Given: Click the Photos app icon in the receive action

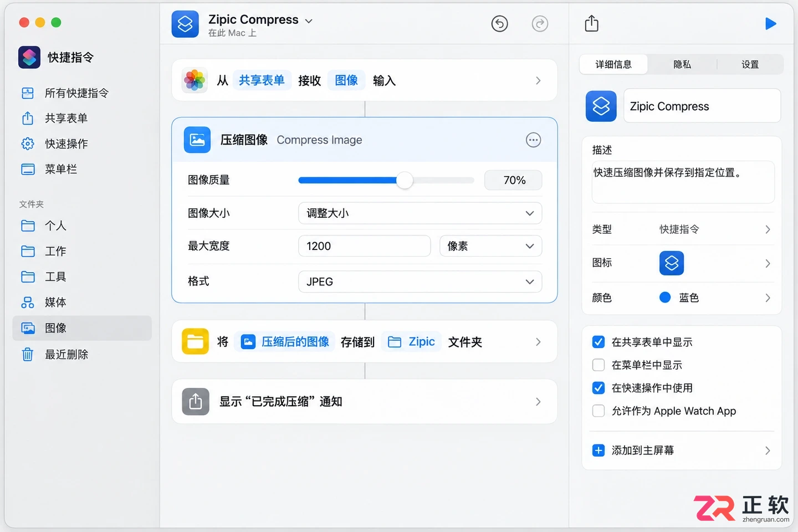Looking at the screenshot, I should 195,80.
